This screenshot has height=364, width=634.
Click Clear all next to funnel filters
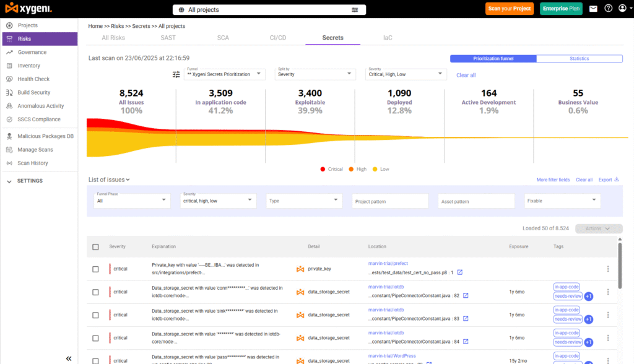point(466,76)
